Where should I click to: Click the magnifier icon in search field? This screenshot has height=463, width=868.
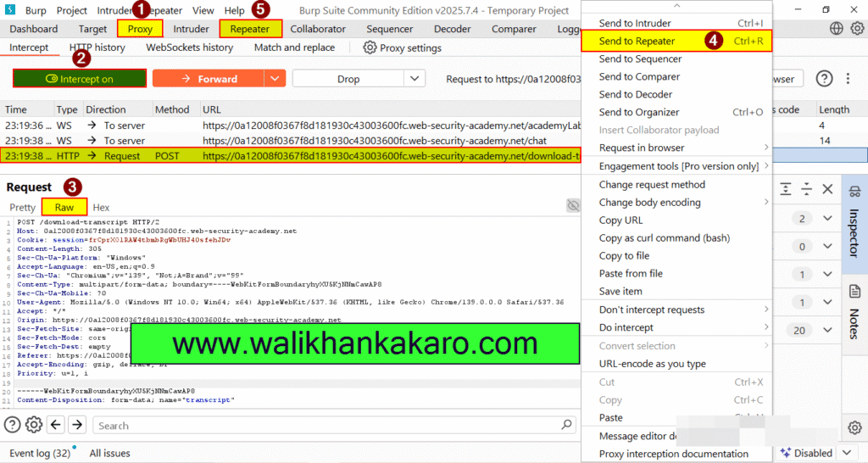566,425
